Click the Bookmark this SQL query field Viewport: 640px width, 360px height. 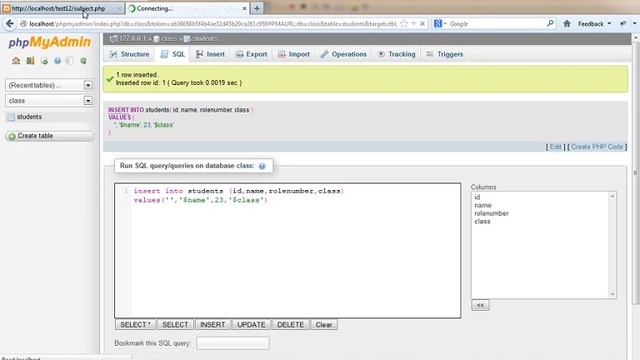tap(233, 343)
